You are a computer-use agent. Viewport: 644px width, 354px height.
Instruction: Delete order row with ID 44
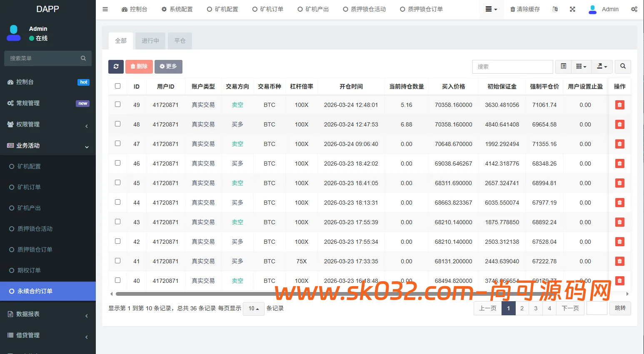620,203
